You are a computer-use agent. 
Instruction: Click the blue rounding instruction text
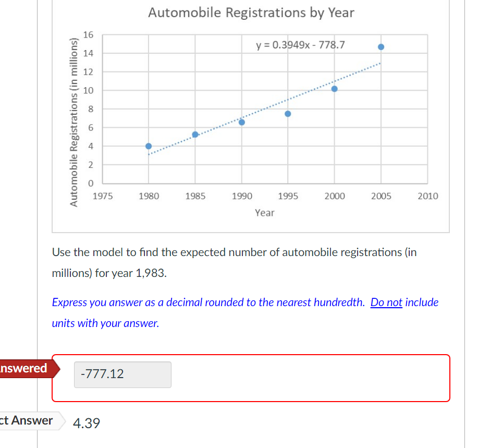tap(246, 312)
